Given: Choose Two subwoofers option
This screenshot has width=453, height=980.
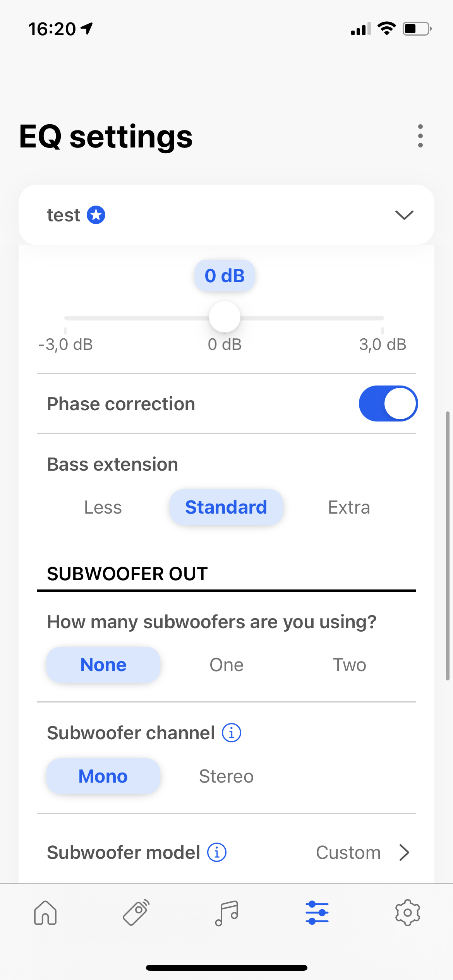Looking at the screenshot, I should click(349, 665).
